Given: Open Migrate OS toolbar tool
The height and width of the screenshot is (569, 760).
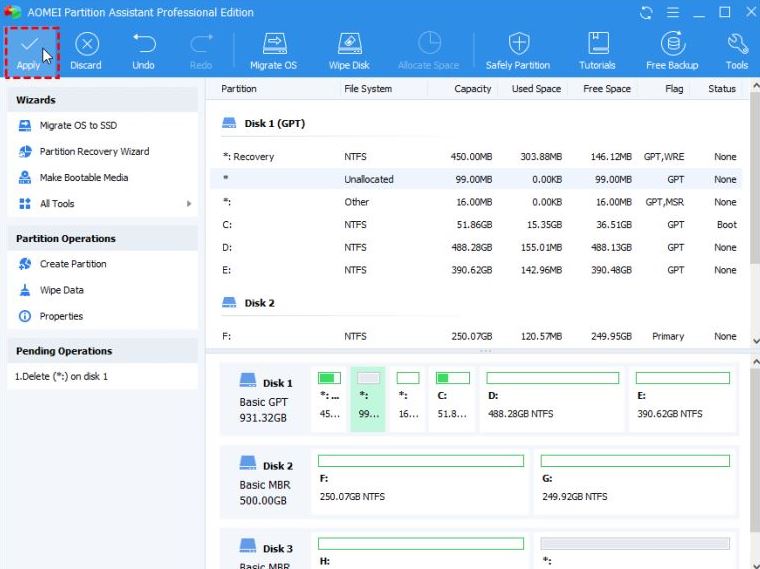Looking at the screenshot, I should coord(273,52).
